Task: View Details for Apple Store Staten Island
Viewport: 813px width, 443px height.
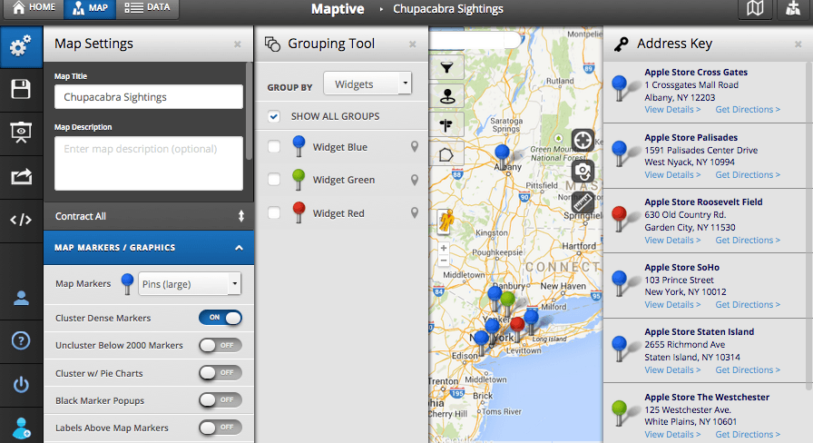Action: [672, 370]
